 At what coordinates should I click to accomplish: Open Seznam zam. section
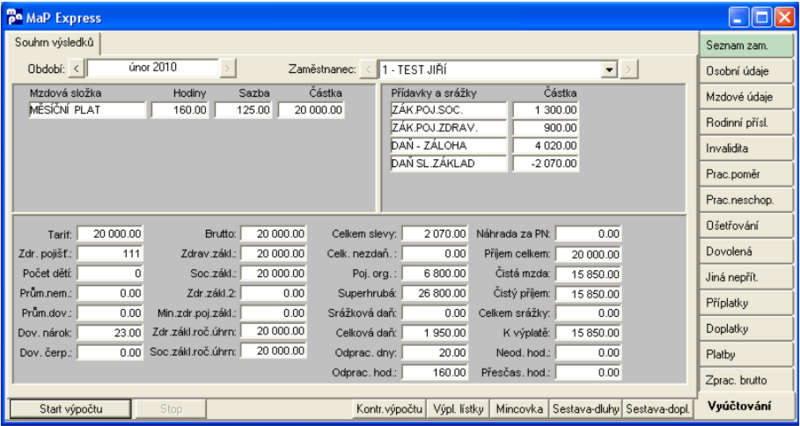pos(747,45)
